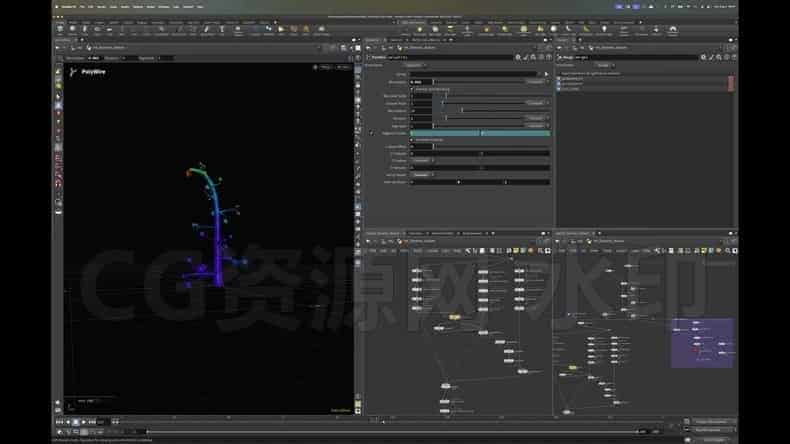Select the Grid shelf tool
Screen dimensions: 790x444
[x=109, y=29]
